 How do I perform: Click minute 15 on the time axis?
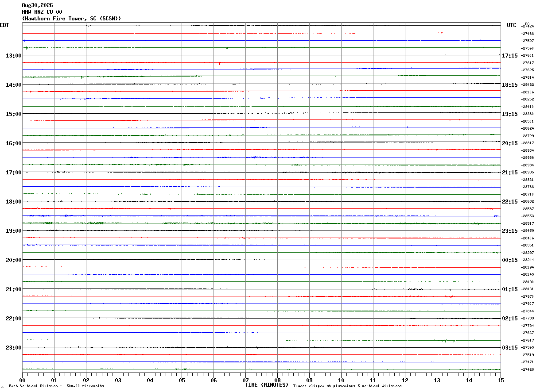(x=501, y=380)
